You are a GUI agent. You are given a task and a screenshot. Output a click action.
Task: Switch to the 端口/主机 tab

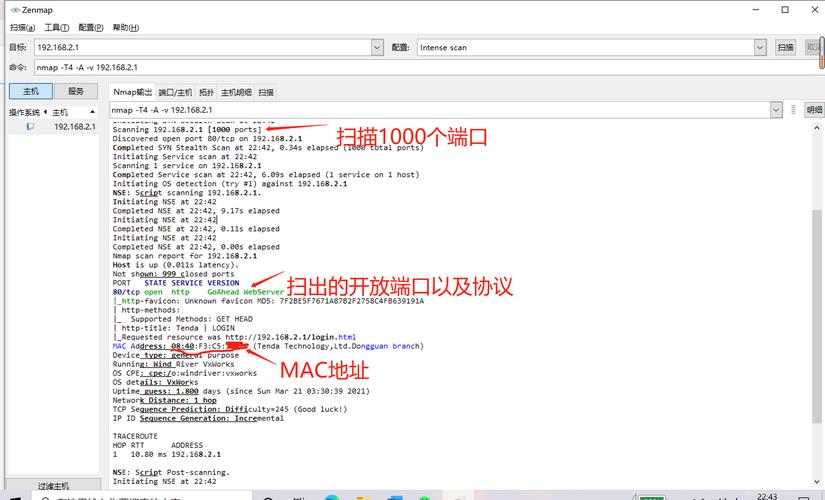177,92
